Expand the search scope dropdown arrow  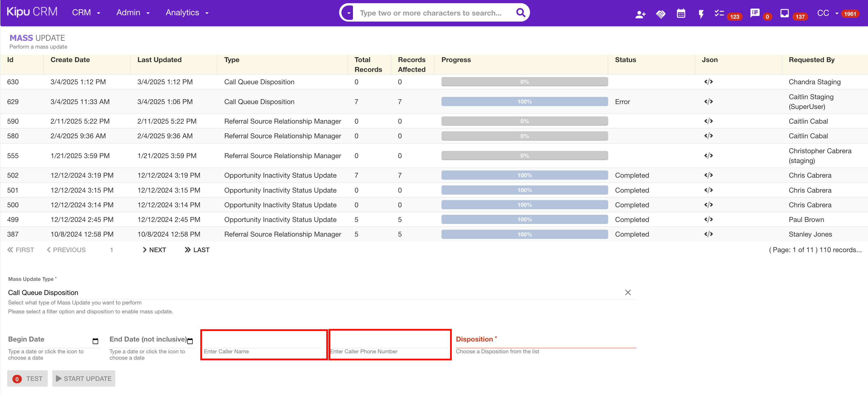(x=348, y=13)
